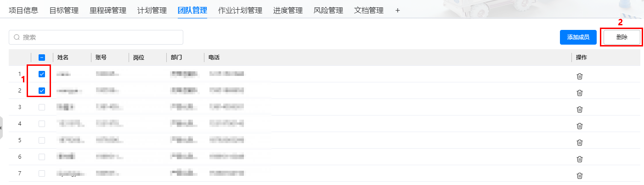
Task: Delete team member in row 6
Action: pyautogui.click(x=580, y=159)
